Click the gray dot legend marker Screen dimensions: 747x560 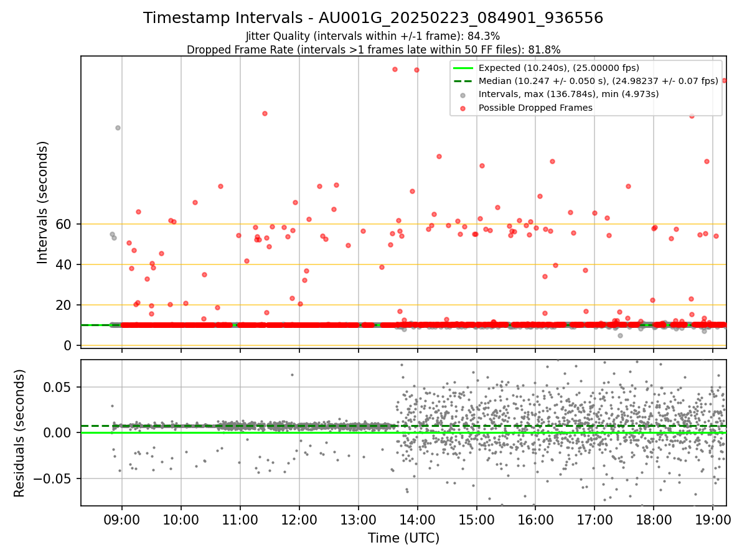463,95
